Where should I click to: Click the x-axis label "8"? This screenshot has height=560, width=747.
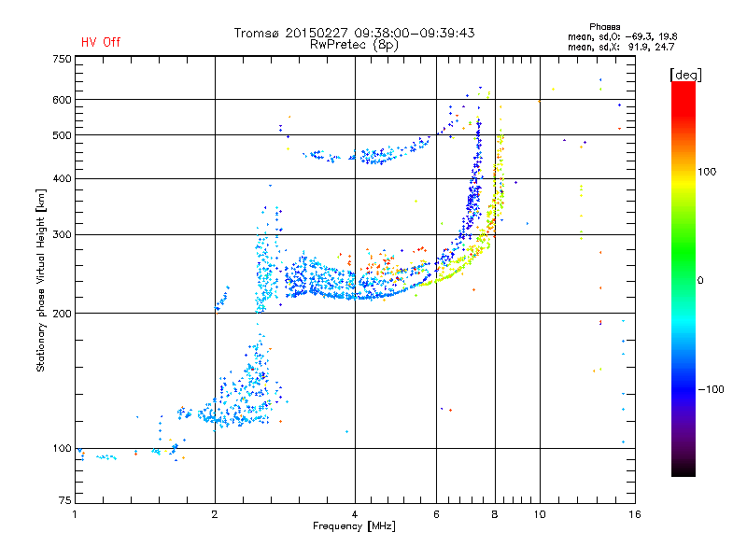495,514
